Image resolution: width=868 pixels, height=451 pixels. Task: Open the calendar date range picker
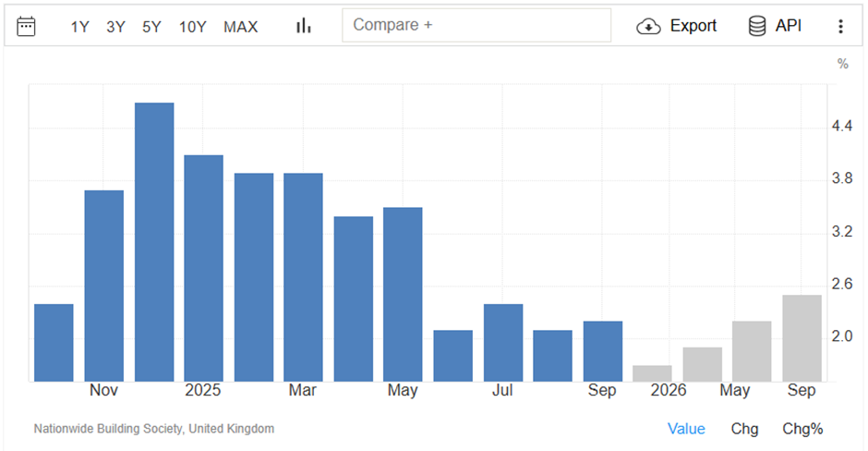[x=26, y=26]
